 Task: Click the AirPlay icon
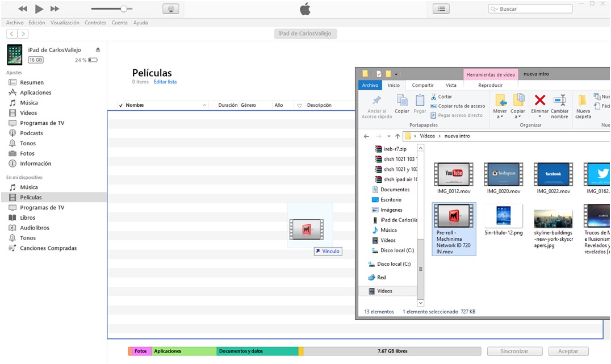click(x=170, y=9)
